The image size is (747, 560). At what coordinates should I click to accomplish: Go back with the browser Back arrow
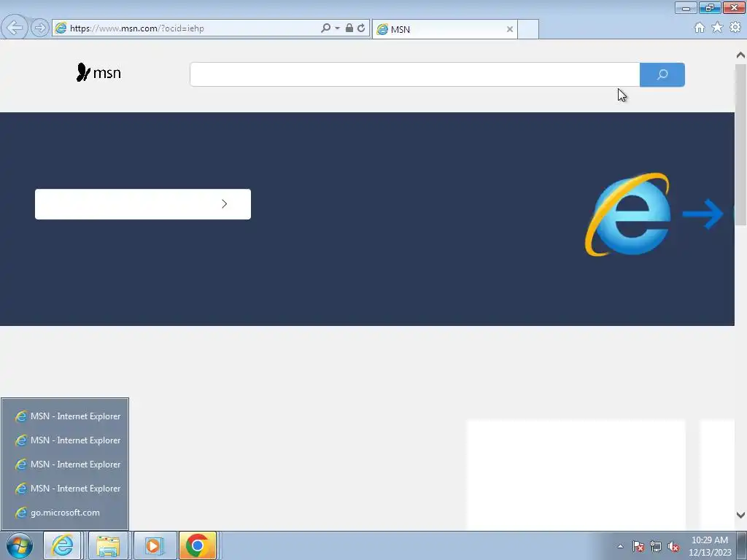tap(15, 28)
